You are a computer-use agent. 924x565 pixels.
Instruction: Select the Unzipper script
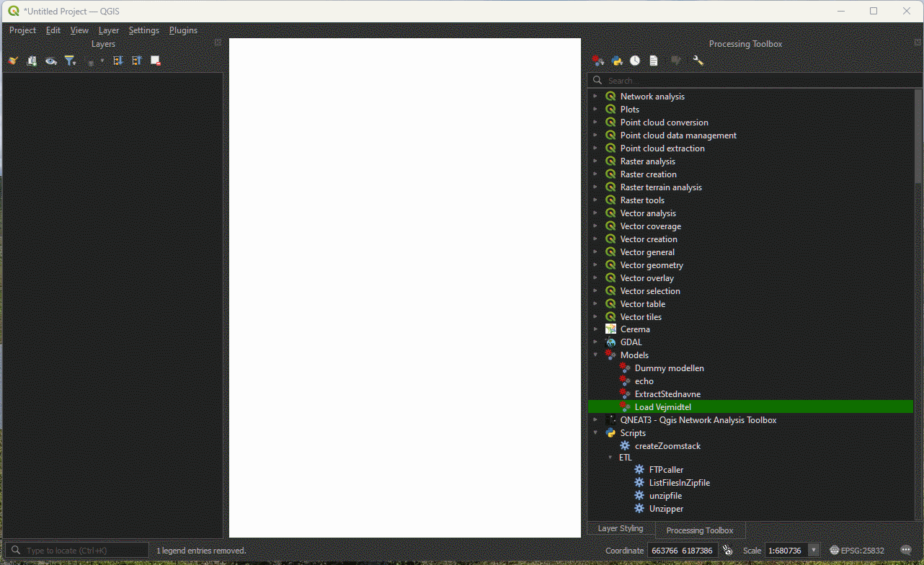(x=666, y=509)
